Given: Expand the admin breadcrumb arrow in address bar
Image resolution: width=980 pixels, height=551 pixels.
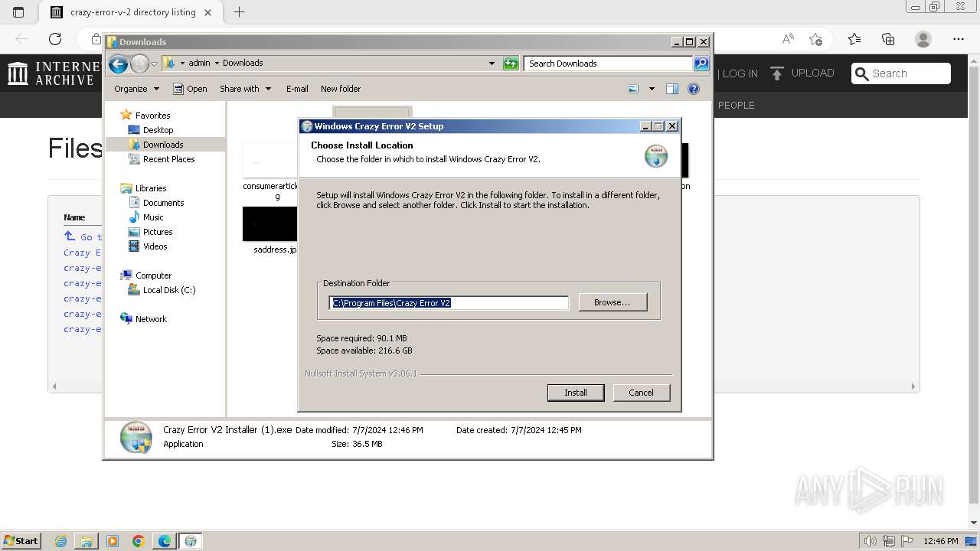Looking at the screenshot, I should coord(217,63).
